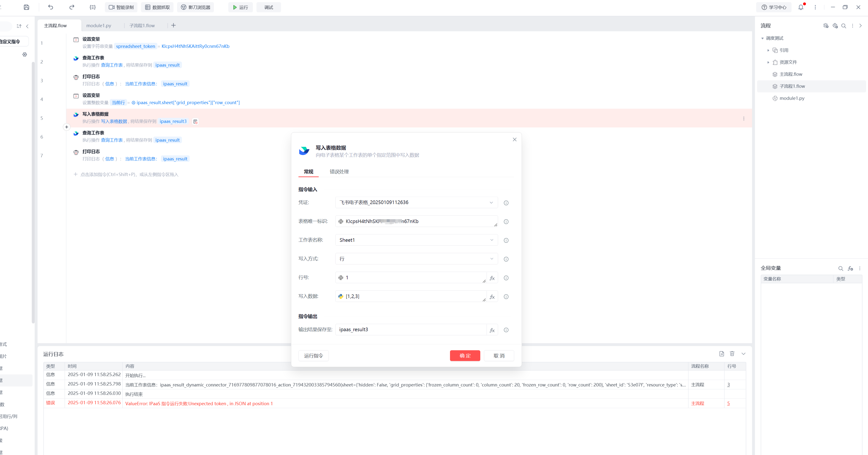Viewport: 868px width, 455px height.
Task: Search global variables with magnifier icon
Action: (840, 268)
